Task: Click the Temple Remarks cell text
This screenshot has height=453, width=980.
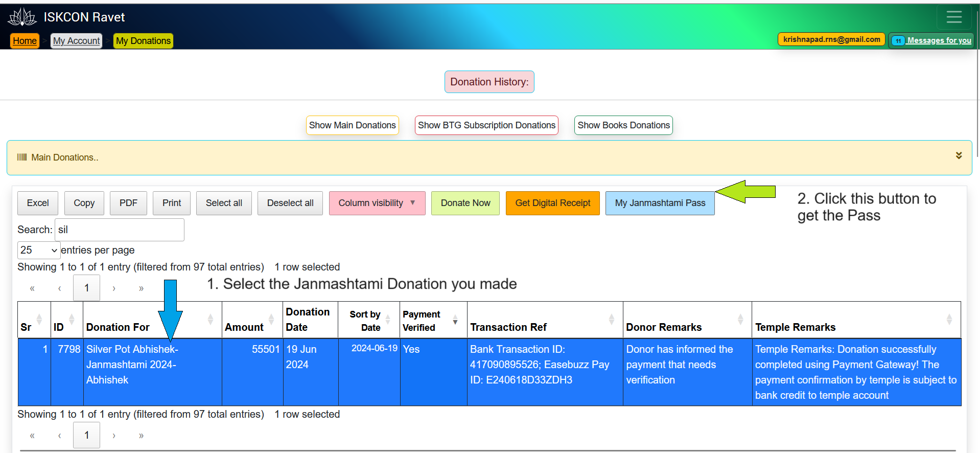Action: (856, 372)
